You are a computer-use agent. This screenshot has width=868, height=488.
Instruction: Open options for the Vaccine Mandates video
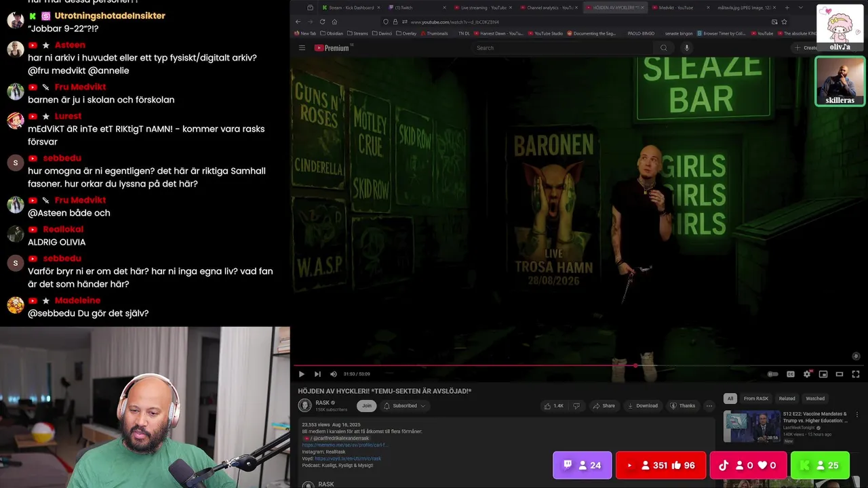[x=856, y=415]
